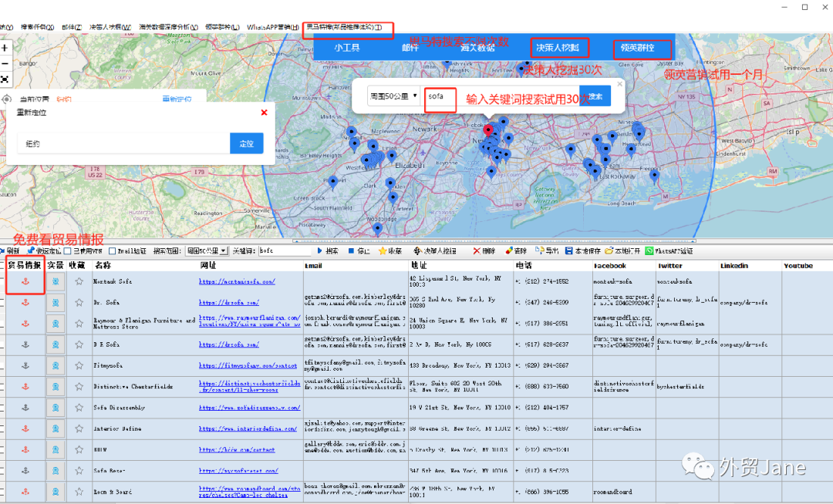The width and height of the screenshot is (833, 504).
Task: Click the 本地保存 local save button
Action: tap(583, 251)
